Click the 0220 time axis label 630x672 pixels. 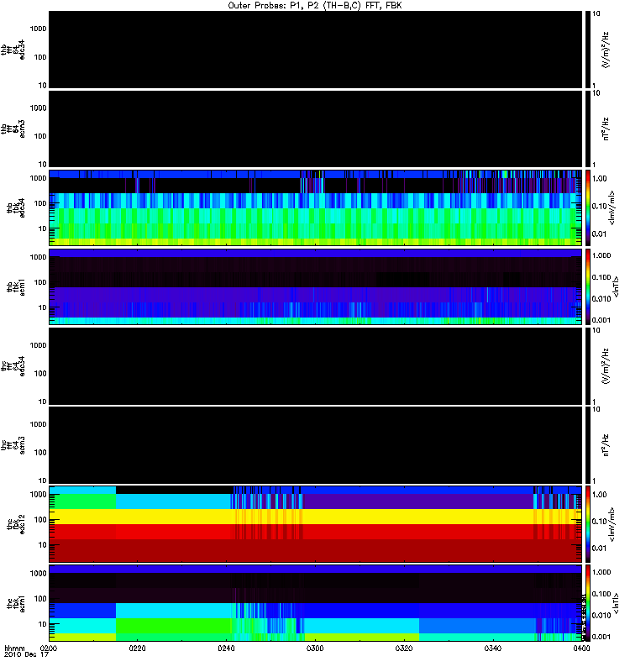tap(137, 648)
